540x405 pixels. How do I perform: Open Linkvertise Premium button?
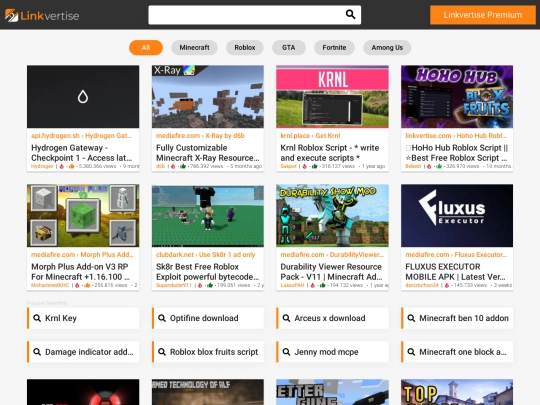[482, 15]
